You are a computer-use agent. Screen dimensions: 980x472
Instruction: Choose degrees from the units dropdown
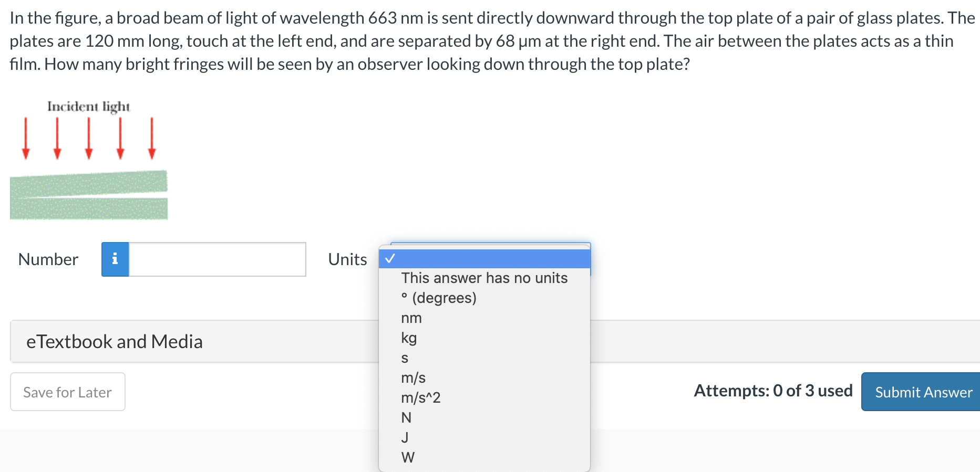[439, 298]
